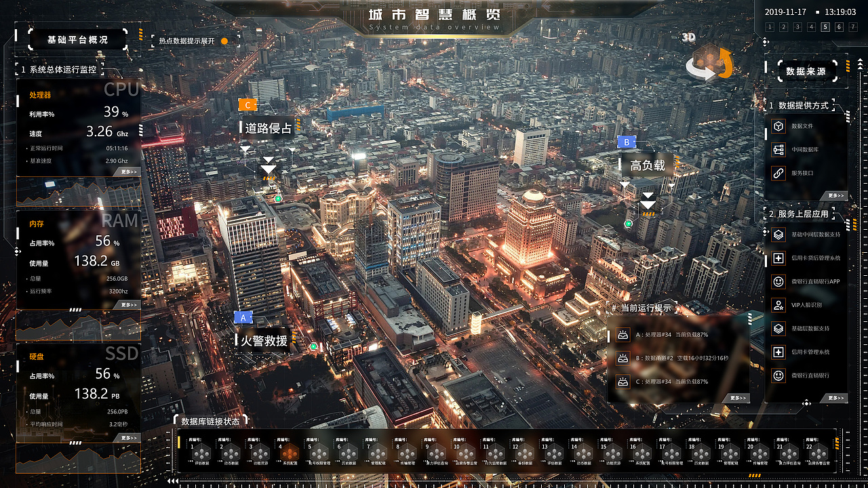Open 更多>> under 服务上层应用
Viewport: 868px width, 488px height.
point(835,398)
